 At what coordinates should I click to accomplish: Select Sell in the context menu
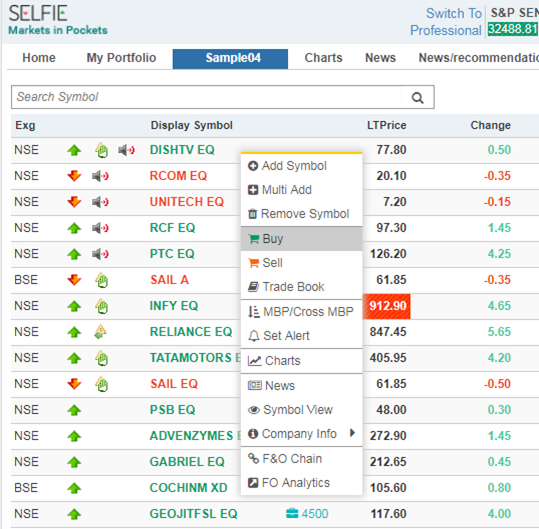tap(301, 263)
